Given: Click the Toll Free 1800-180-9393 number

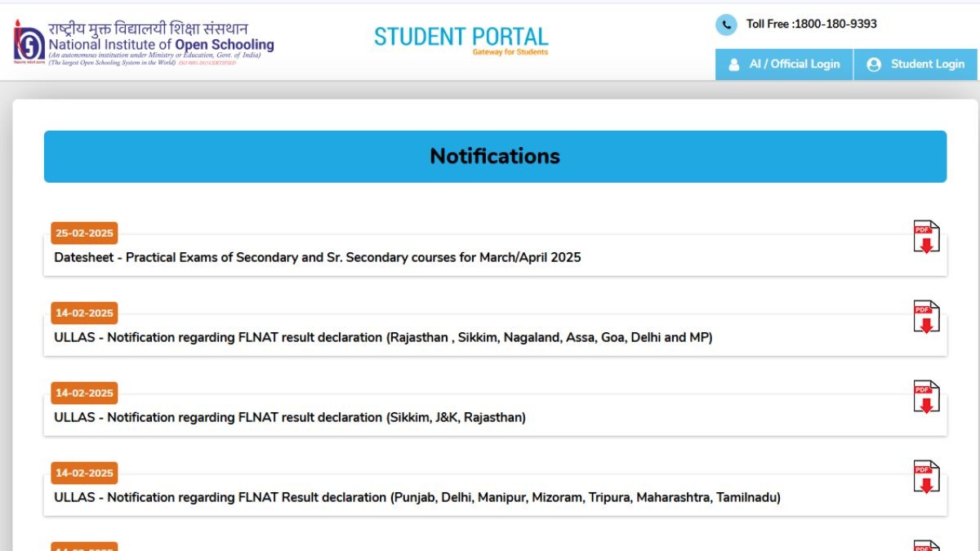Looking at the screenshot, I should click(x=811, y=24).
